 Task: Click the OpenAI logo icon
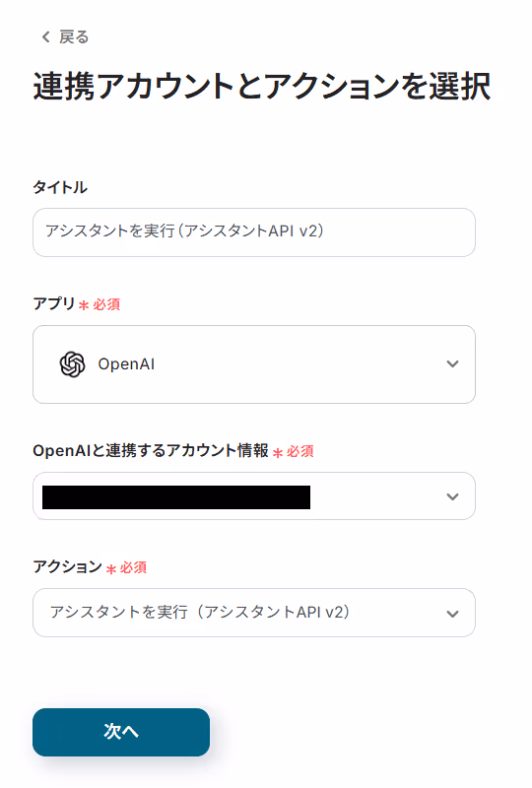click(x=72, y=363)
